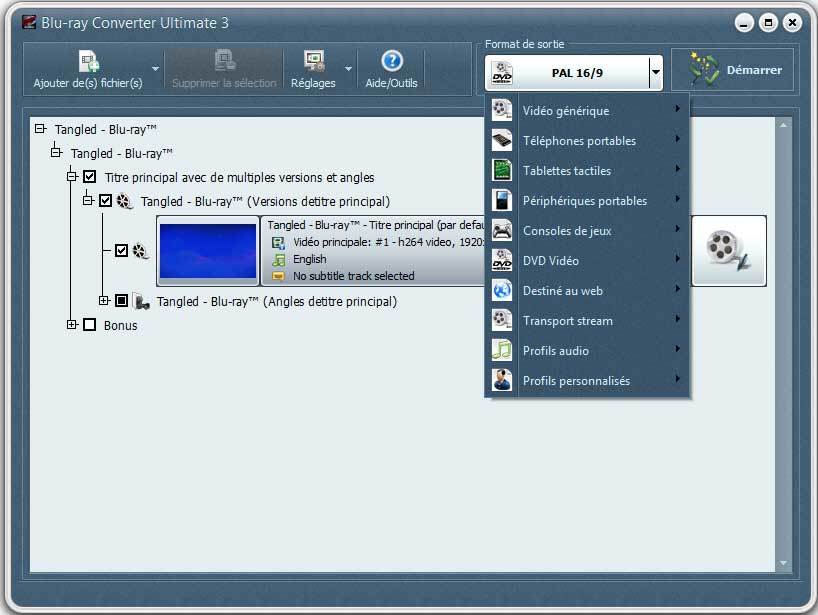The width and height of the screenshot is (818, 615).
Task: Click the English audio track icon
Action: pos(279,260)
